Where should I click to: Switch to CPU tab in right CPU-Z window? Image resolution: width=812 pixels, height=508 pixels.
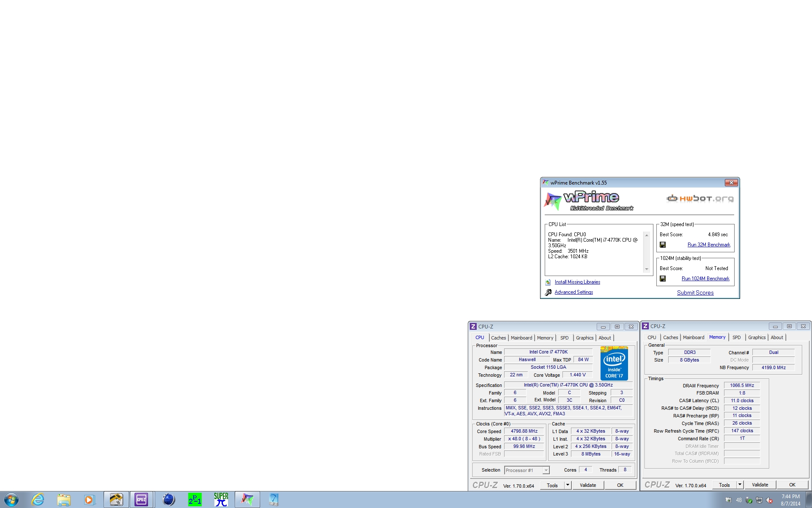click(652, 337)
